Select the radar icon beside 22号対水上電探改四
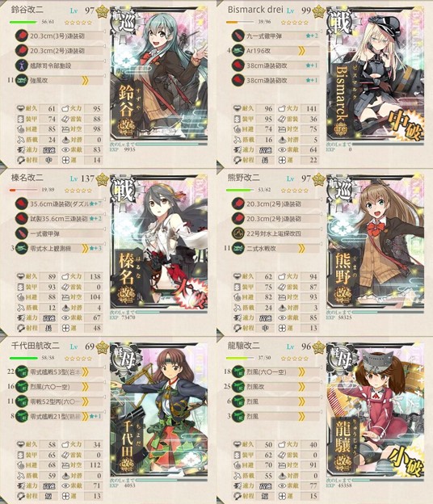This screenshot has height=504, width=433. pos(238,233)
